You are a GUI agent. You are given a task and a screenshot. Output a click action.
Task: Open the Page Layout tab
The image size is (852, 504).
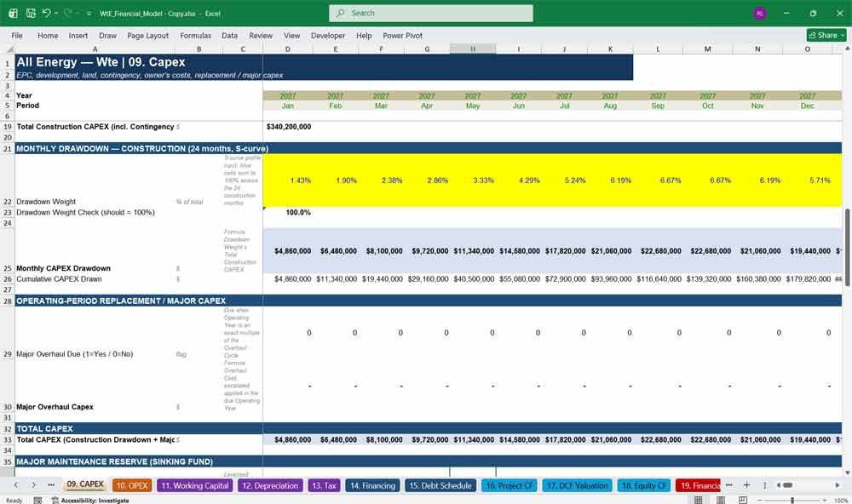pos(147,35)
